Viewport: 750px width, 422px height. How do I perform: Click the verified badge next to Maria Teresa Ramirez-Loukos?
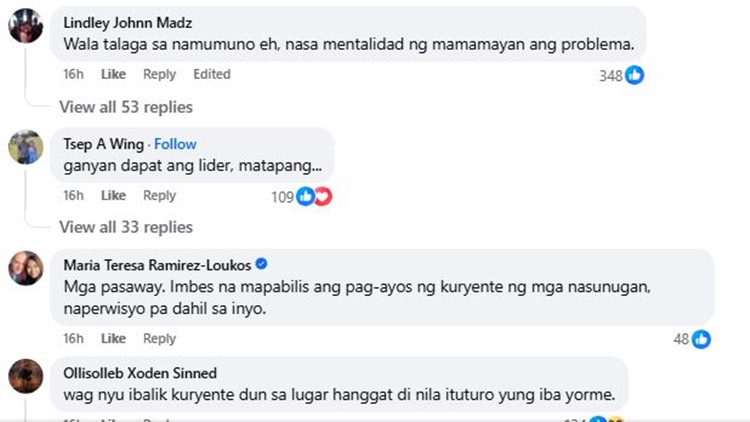[261, 264]
